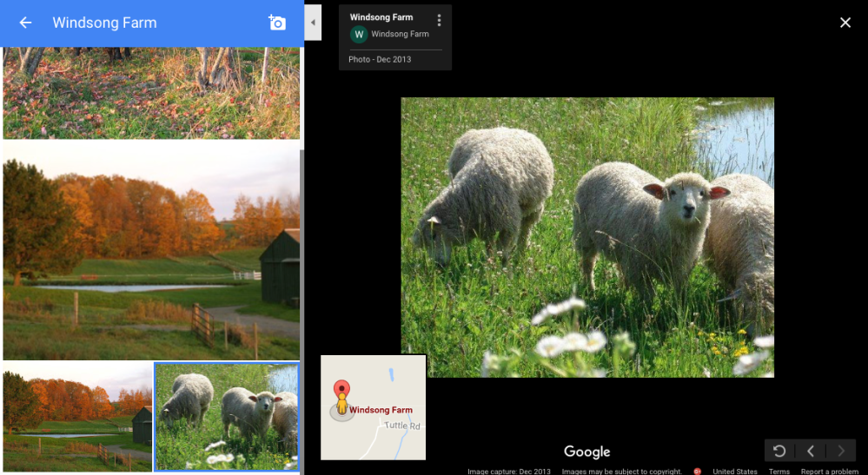The height and width of the screenshot is (475, 868).
Task: Open the large autumn trees pond photo
Action: 151,251
